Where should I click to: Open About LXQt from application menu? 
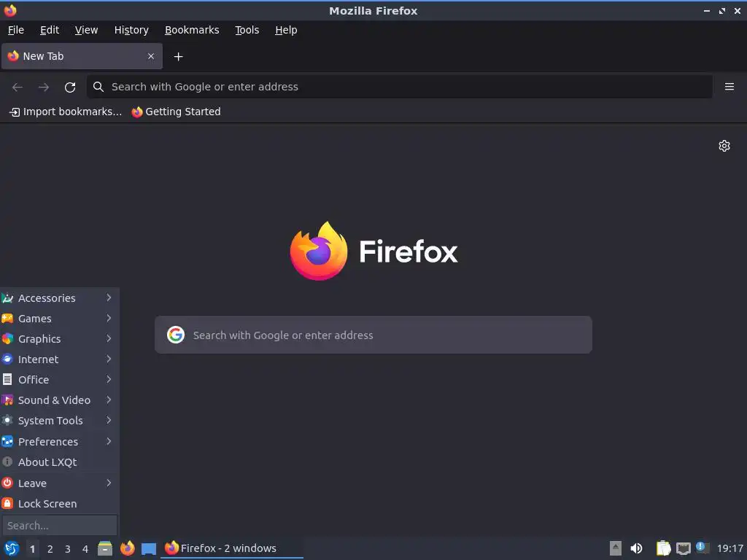pyautogui.click(x=60, y=462)
